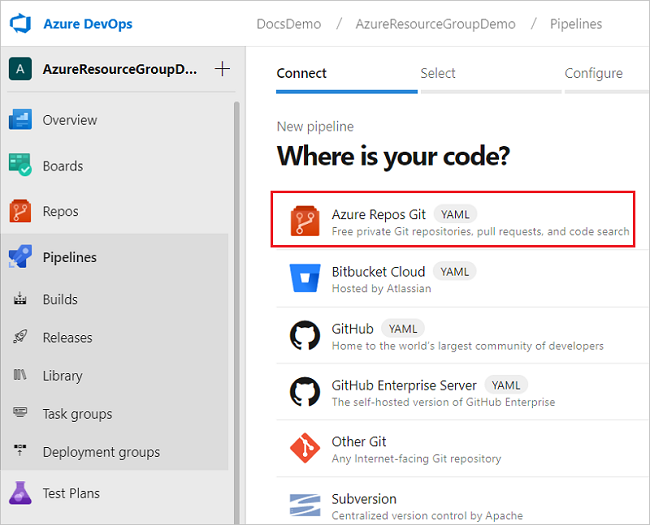Click the plus button beside project name
This screenshot has height=525, width=650.
point(222,69)
